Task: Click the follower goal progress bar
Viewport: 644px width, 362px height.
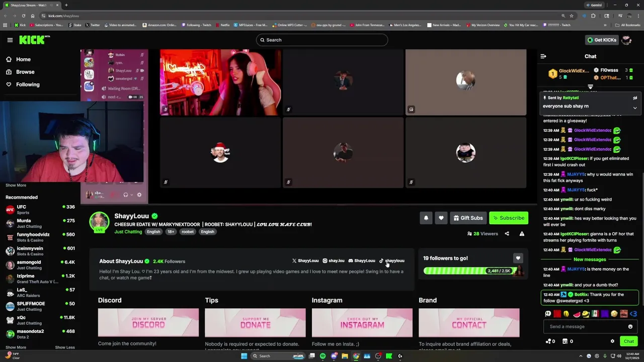Action: (x=470, y=271)
